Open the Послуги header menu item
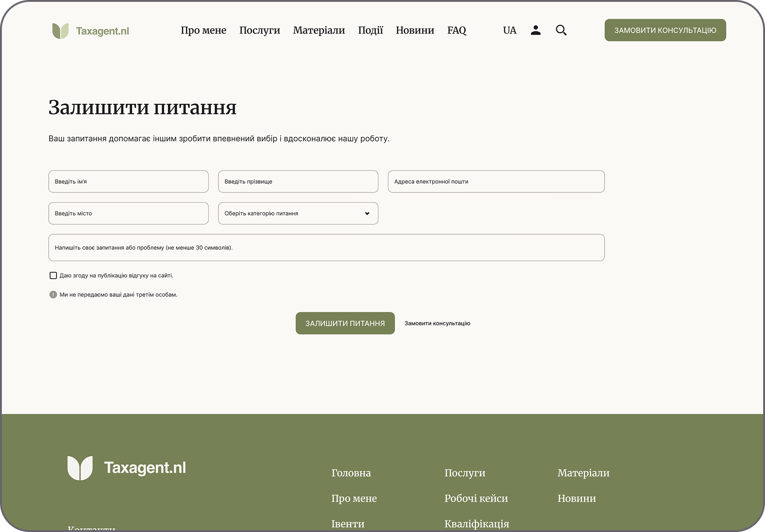The image size is (765, 532). tap(260, 30)
